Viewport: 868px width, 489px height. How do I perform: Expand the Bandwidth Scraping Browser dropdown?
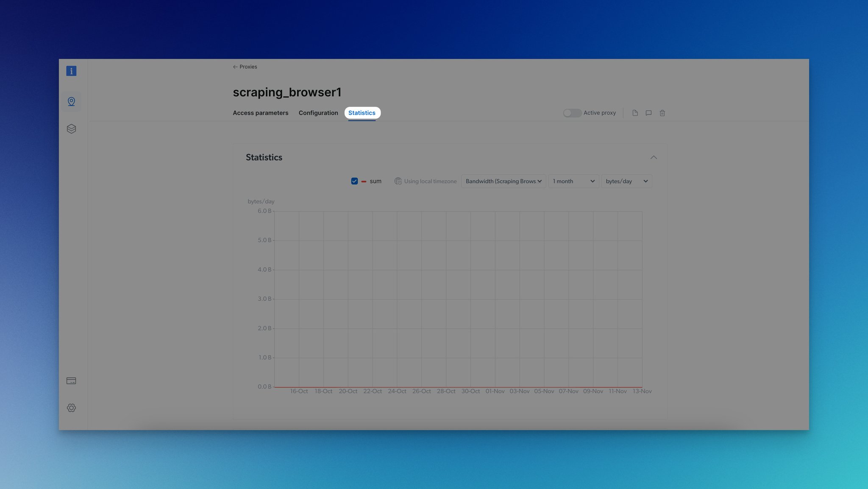click(503, 181)
